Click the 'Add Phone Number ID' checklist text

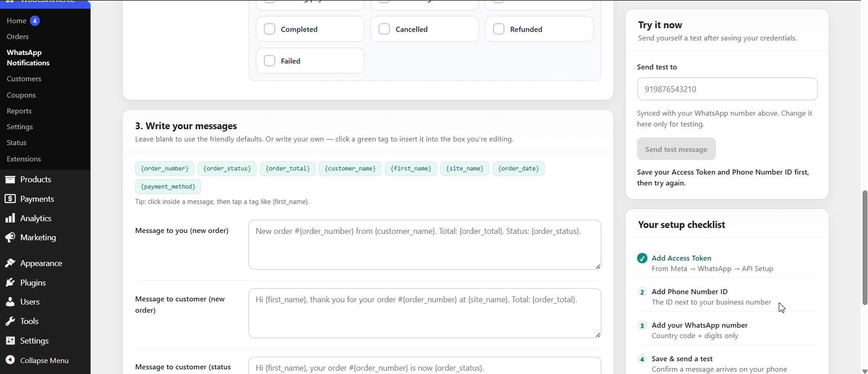pyautogui.click(x=690, y=291)
